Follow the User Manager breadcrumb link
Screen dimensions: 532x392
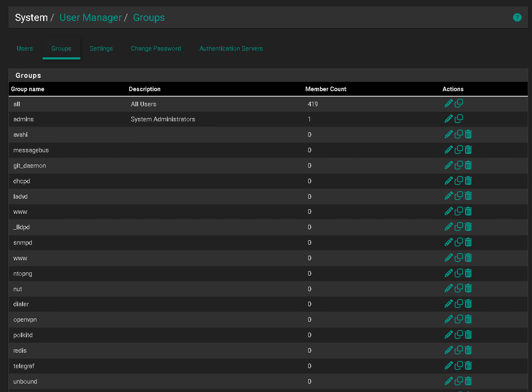(90, 18)
